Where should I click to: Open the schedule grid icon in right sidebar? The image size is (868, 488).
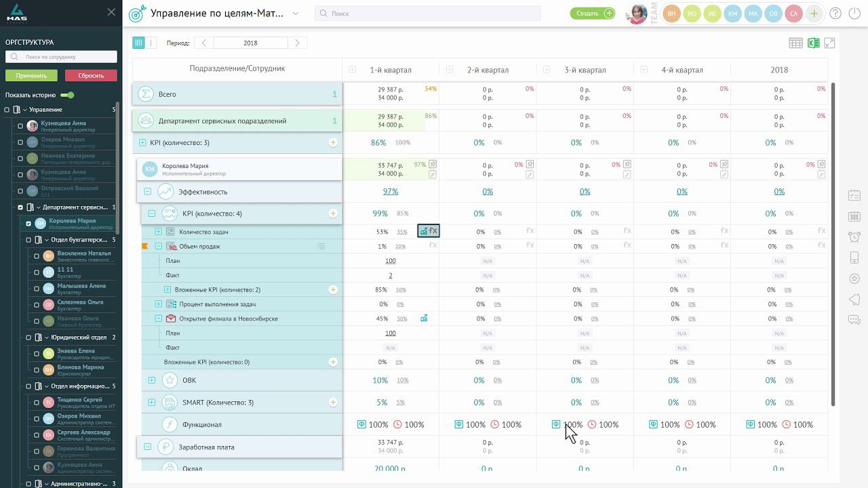pyautogui.click(x=854, y=216)
